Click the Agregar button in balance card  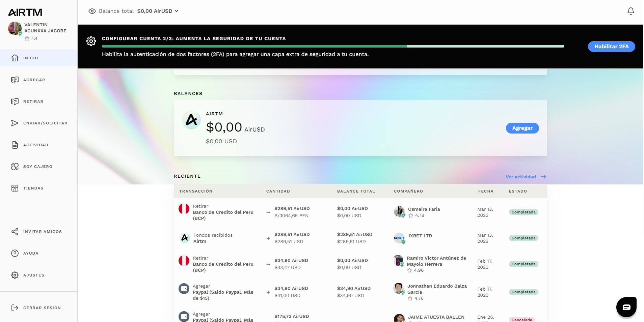[x=522, y=128]
